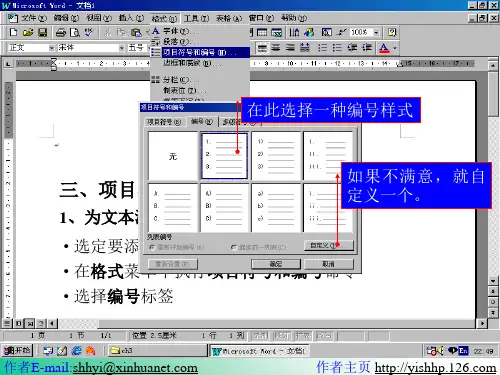Choose 分栏 (Columns) in the Format menu

(200, 80)
